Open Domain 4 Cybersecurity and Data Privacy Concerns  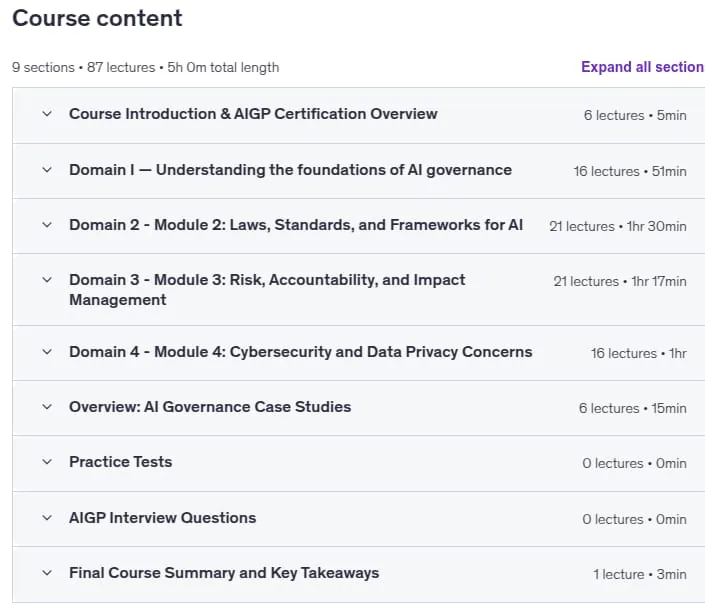pos(301,352)
